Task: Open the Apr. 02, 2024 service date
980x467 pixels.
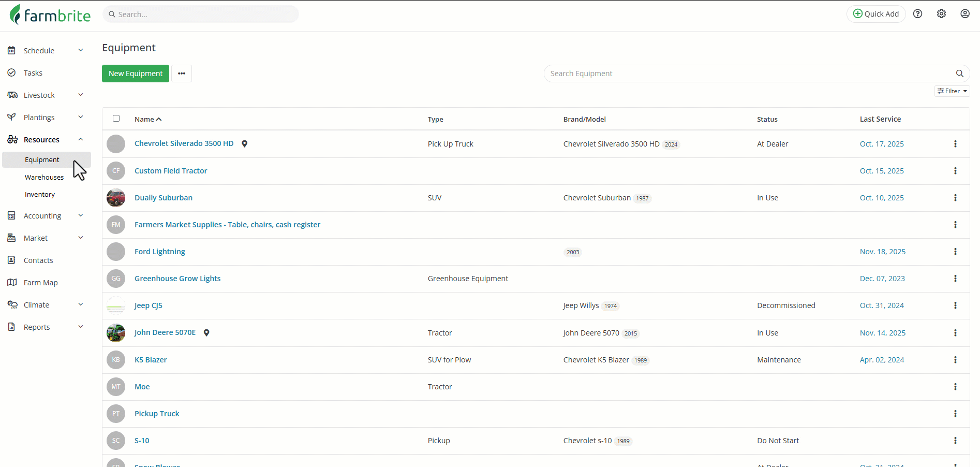Action: (882, 360)
